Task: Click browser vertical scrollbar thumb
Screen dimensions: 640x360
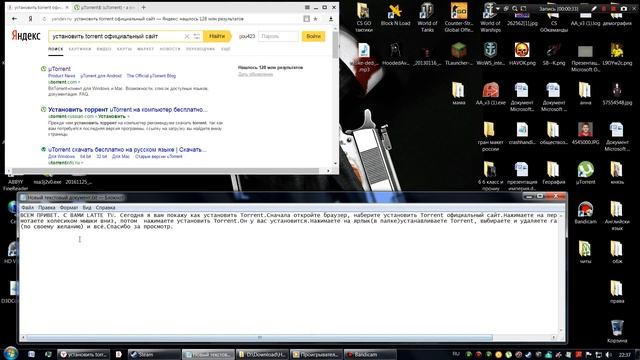Action: (335, 45)
